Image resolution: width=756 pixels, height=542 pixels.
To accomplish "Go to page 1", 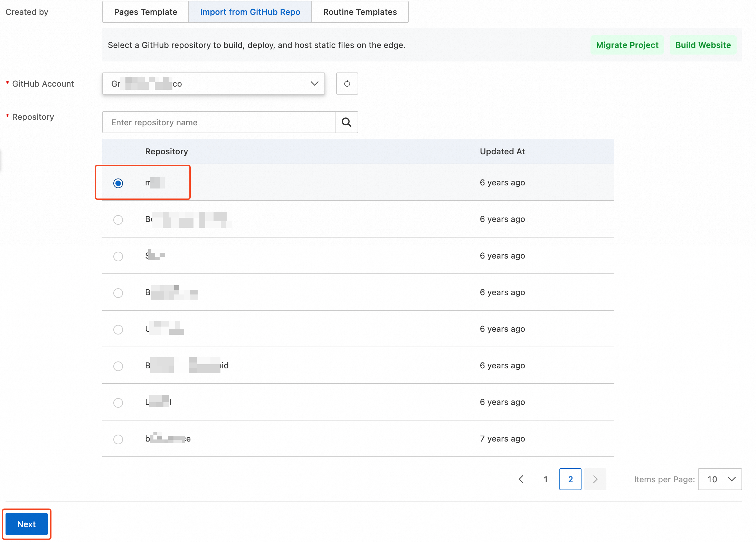I will 546,479.
